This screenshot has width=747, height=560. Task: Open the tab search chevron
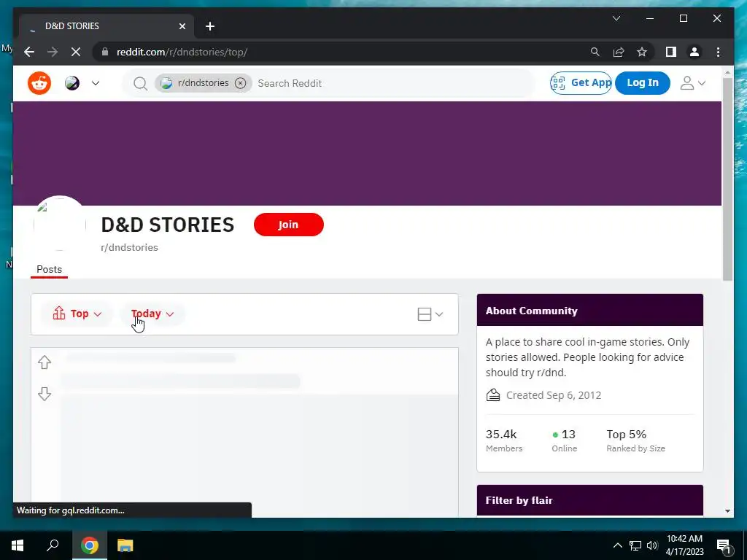tap(616, 18)
